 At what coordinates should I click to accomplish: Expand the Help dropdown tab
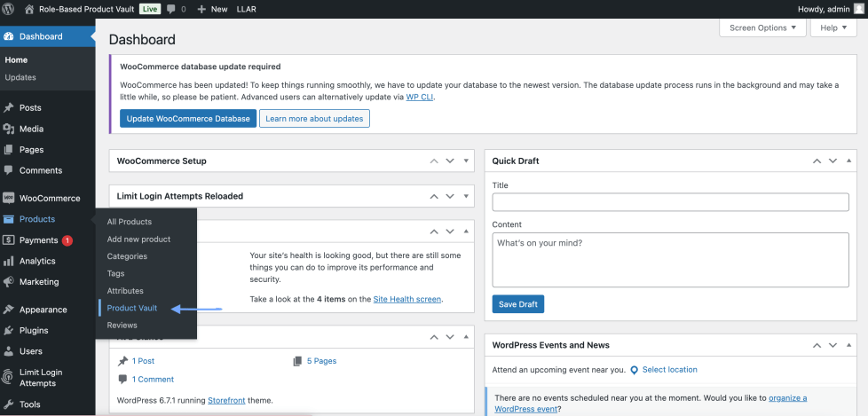pyautogui.click(x=833, y=27)
